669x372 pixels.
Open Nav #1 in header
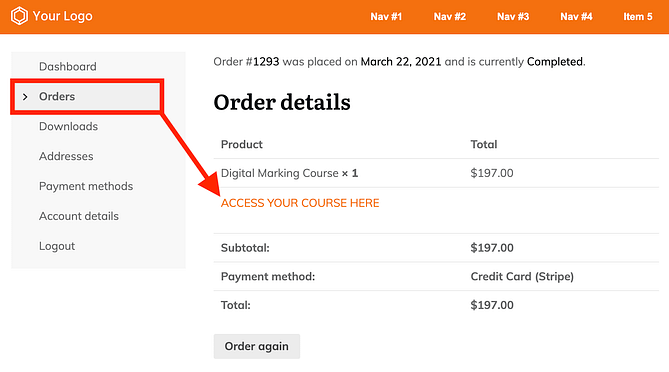click(386, 17)
